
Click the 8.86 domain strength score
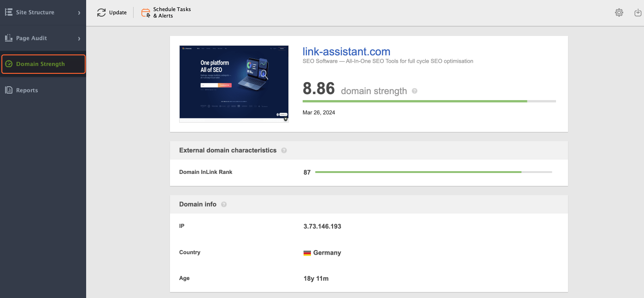pos(319,89)
